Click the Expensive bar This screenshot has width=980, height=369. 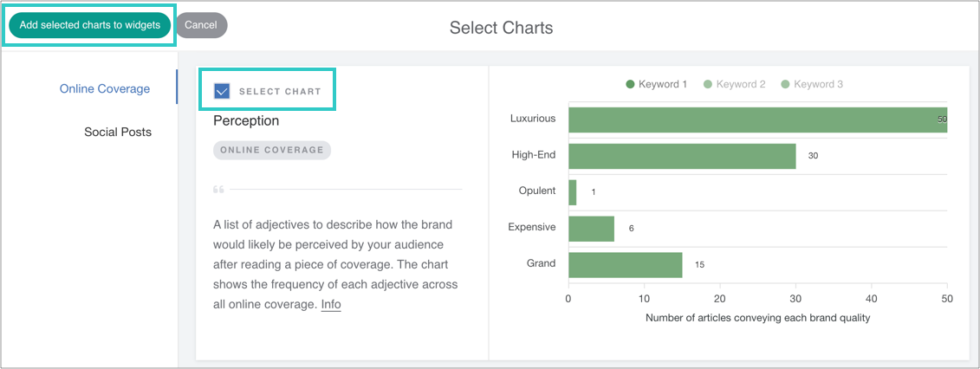tap(591, 229)
